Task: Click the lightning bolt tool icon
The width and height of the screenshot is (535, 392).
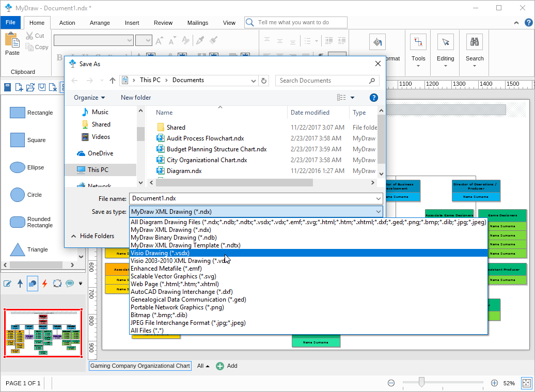Action: [x=45, y=283]
